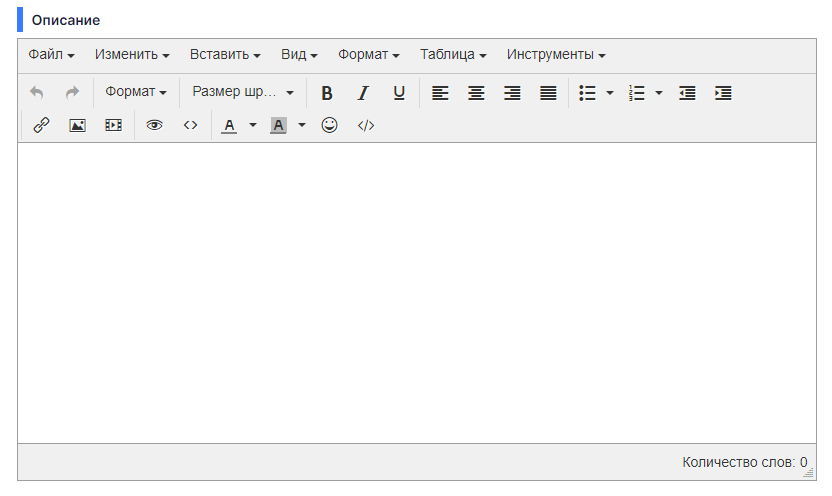
Task: Open the Вид menu
Action: tap(299, 55)
